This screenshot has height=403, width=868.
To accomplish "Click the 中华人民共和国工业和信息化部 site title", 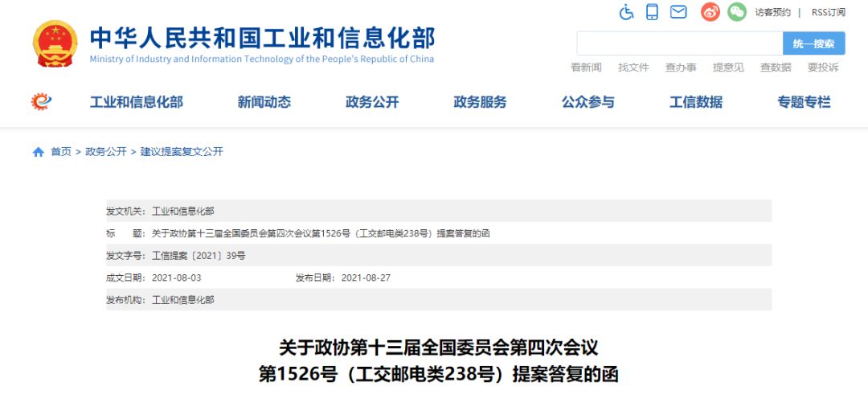I will (262, 39).
